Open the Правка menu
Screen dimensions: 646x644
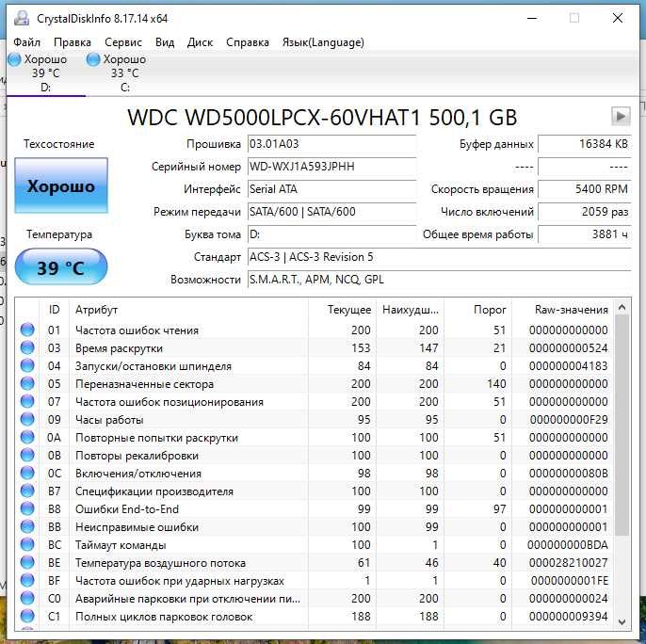(x=73, y=42)
